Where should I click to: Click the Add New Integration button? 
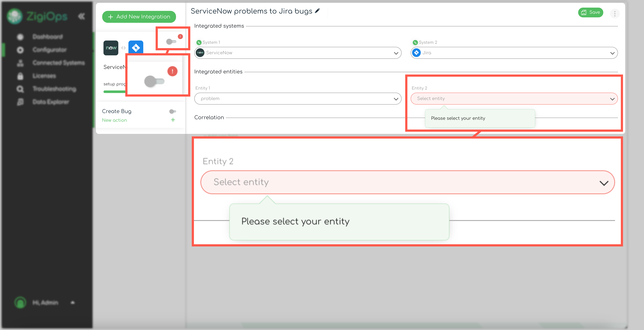pos(139,17)
